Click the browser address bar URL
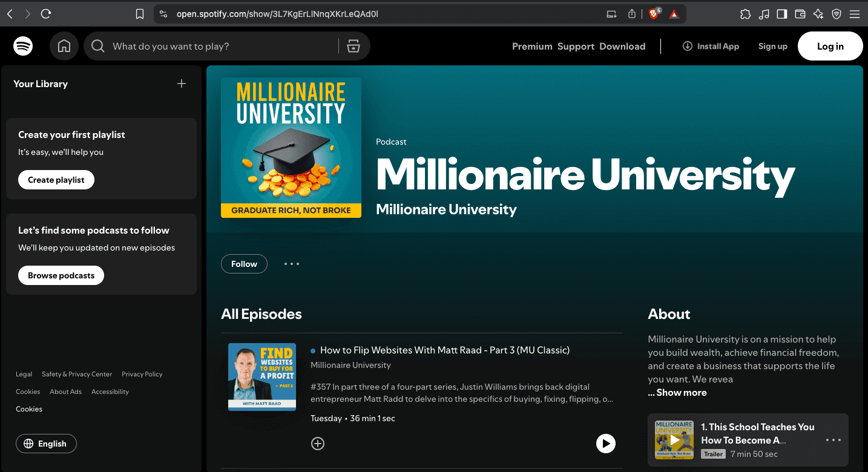868x472 pixels. pos(277,14)
